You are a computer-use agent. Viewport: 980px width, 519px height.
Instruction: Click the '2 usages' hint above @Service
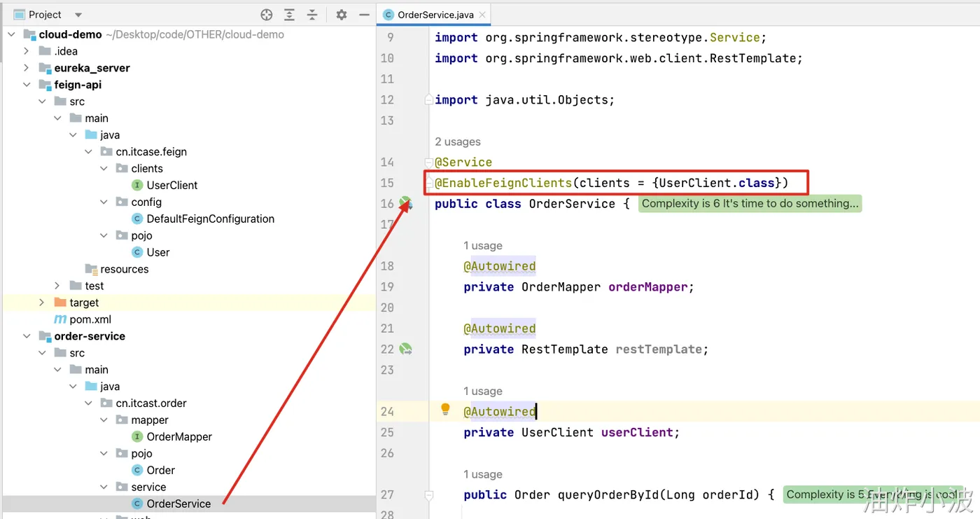click(x=458, y=141)
